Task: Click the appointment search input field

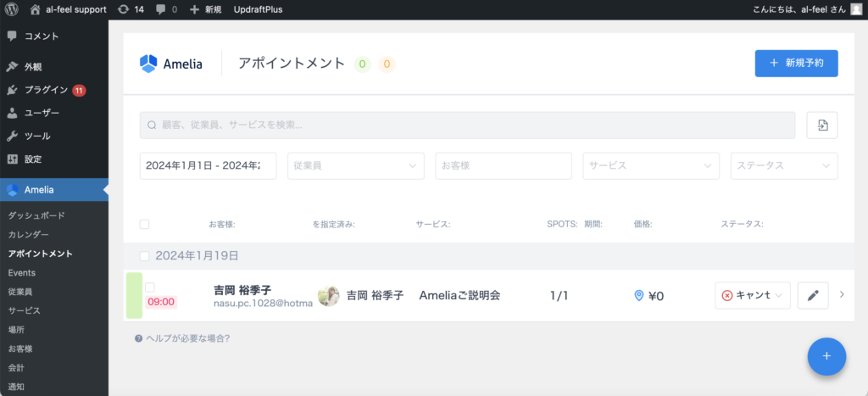Action: pyautogui.click(x=467, y=125)
